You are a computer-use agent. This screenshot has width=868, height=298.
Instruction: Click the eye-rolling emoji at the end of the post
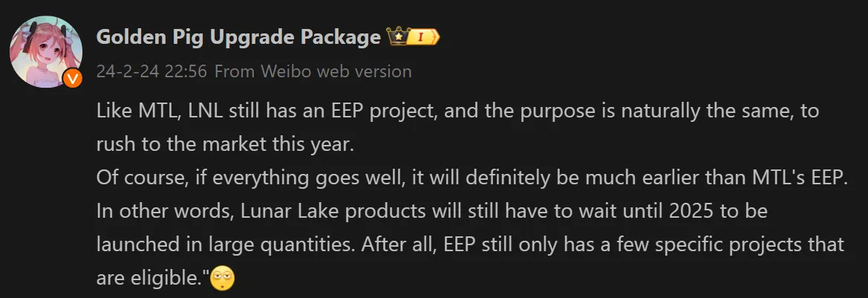pyautogui.click(x=223, y=279)
